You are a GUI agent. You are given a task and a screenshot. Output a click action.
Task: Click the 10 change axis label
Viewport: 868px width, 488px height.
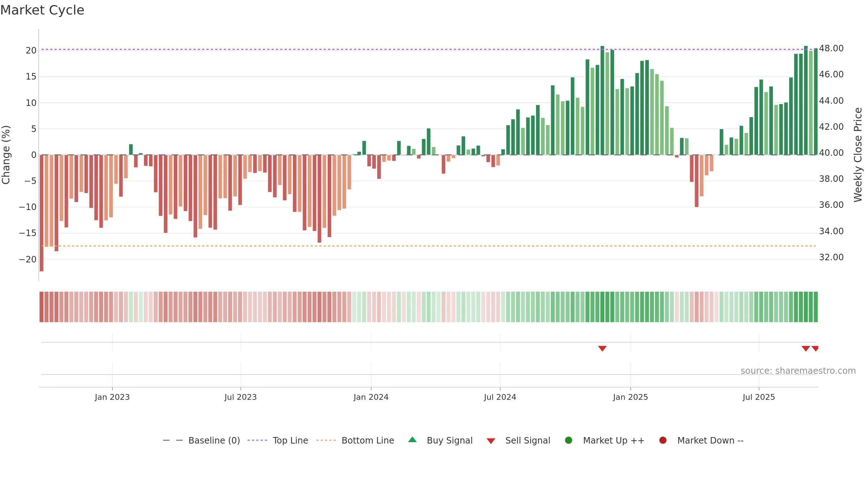pyautogui.click(x=31, y=103)
